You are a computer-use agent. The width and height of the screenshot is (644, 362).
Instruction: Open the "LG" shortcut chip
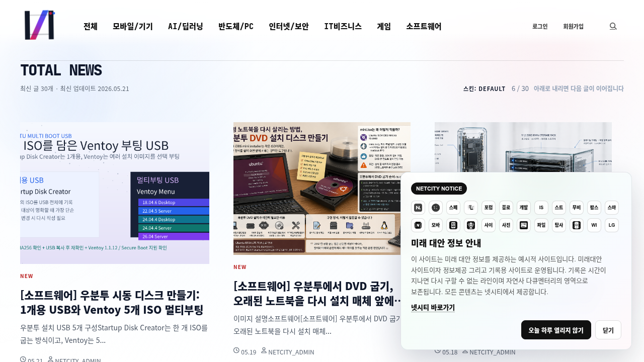point(612,225)
